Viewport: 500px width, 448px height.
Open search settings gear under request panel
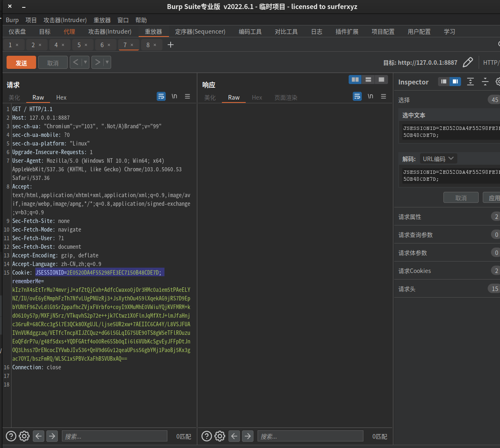24,436
